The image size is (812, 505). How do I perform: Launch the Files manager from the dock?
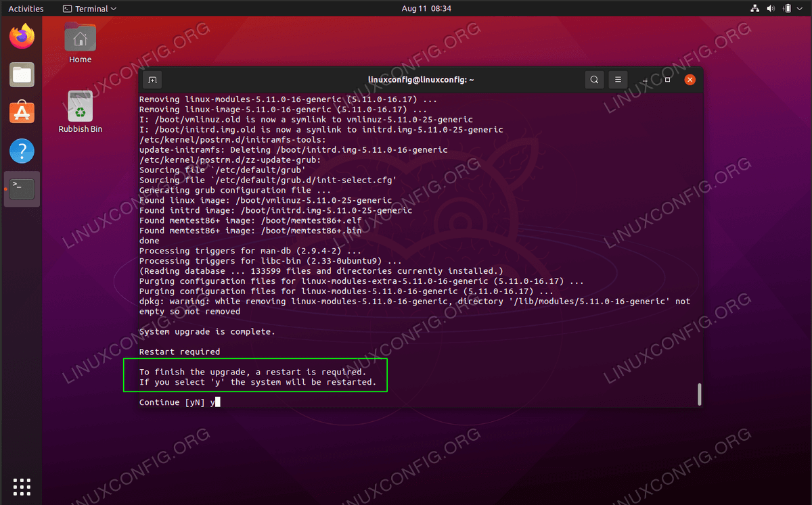(x=22, y=74)
